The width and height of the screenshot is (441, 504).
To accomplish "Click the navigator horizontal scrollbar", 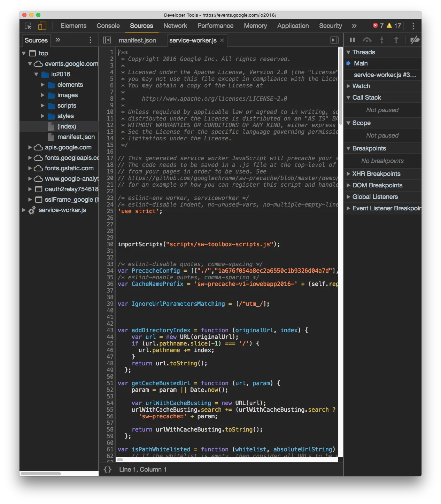I will tap(40, 474).
